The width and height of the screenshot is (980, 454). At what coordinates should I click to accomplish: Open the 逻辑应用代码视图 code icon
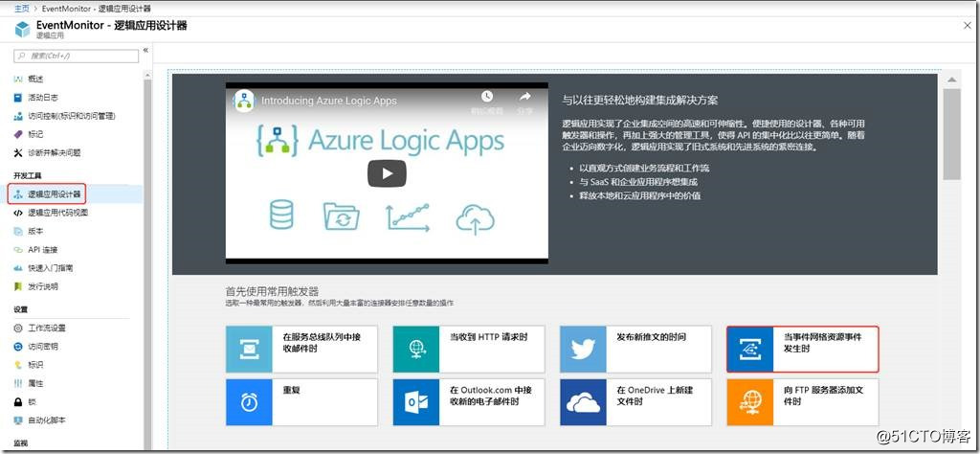[18, 213]
